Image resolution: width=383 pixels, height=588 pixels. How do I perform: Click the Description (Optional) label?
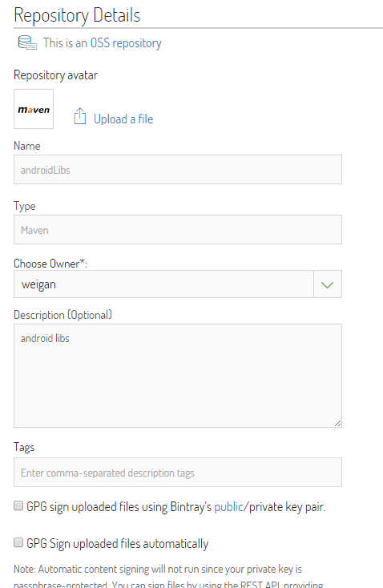point(62,315)
